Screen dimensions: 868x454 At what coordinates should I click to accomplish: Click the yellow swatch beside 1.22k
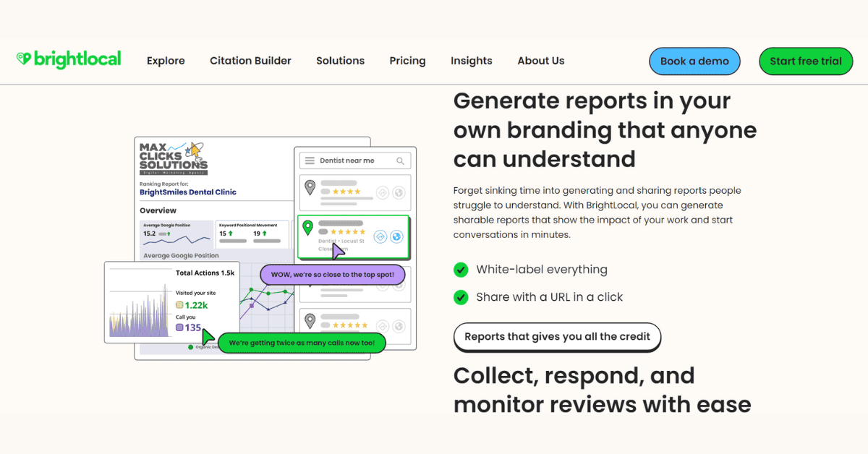(179, 305)
